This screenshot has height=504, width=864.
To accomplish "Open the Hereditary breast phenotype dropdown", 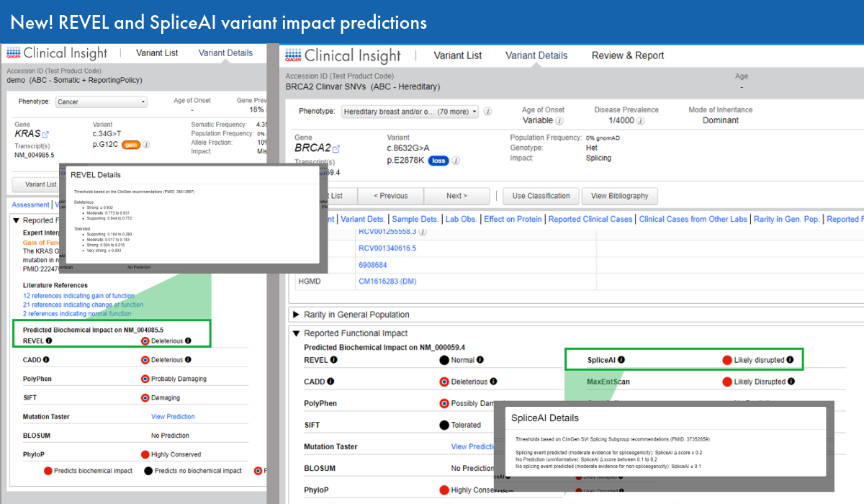I will pyautogui.click(x=409, y=112).
